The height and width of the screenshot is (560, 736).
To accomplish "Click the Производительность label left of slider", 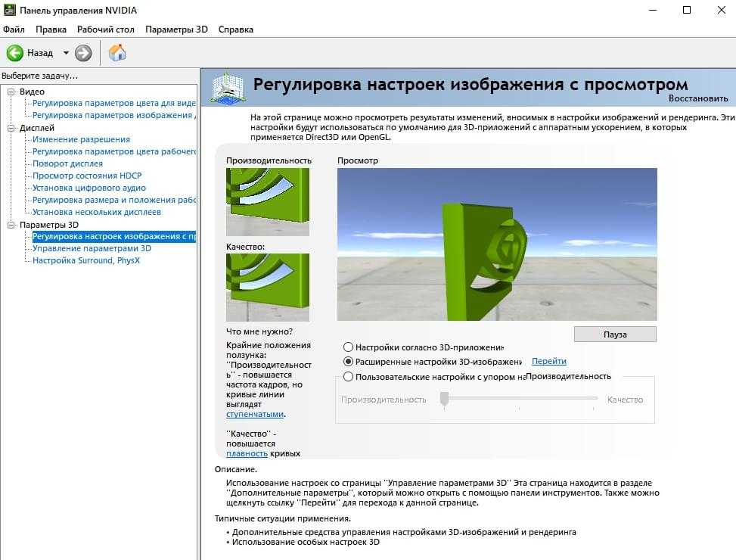I will (384, 400).
